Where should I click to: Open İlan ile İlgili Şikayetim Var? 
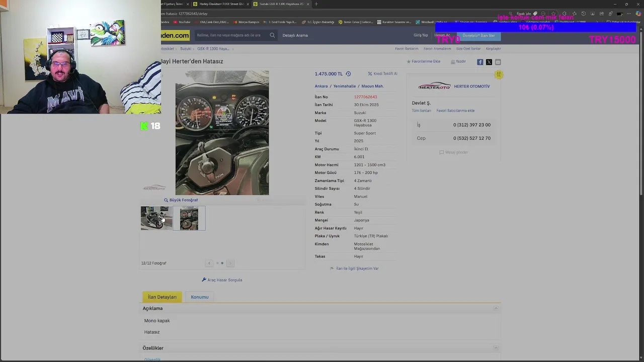coord(354,268)
